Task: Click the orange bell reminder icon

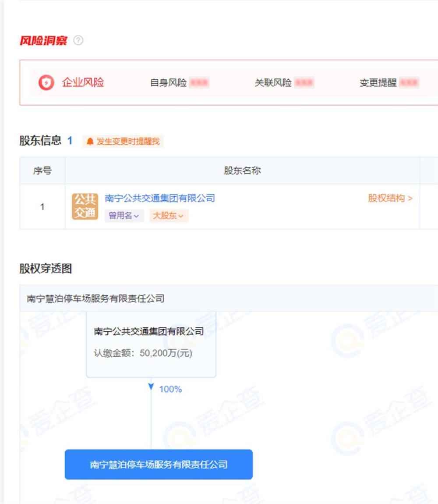Action: tap(90, 142)
